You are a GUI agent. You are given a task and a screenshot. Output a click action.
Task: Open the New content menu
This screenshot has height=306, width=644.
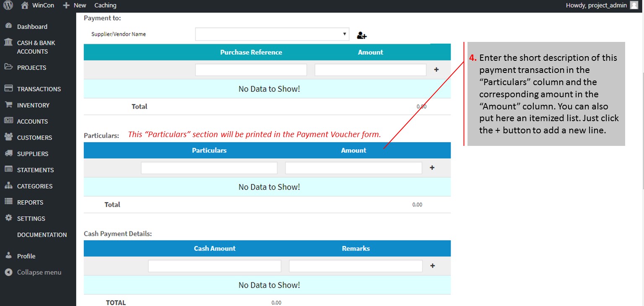pos(75,5)
